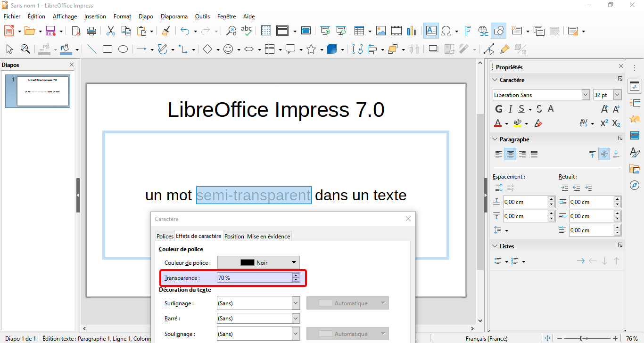Toggle Superscript in the sidebar
Screen dimensions: 644x343
(604, 123)
